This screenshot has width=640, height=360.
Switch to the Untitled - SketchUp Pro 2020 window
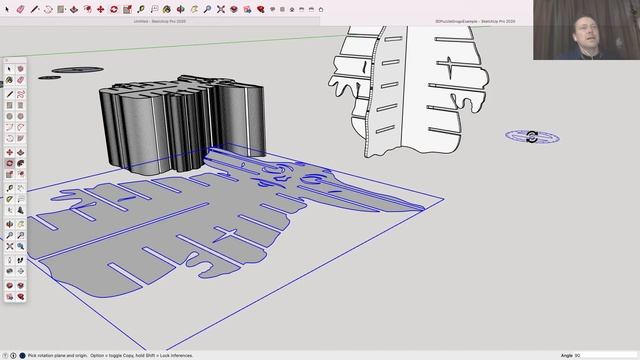160,21
